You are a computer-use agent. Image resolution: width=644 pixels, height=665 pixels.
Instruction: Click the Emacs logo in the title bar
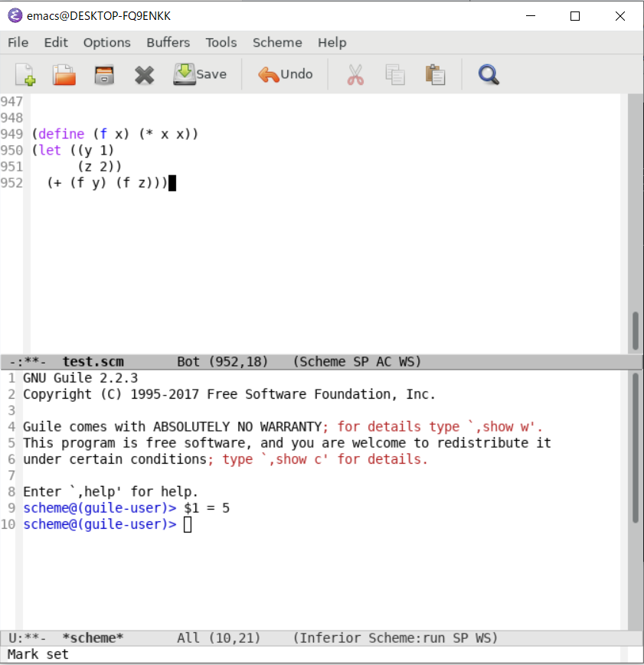click(x=15, y=16)
